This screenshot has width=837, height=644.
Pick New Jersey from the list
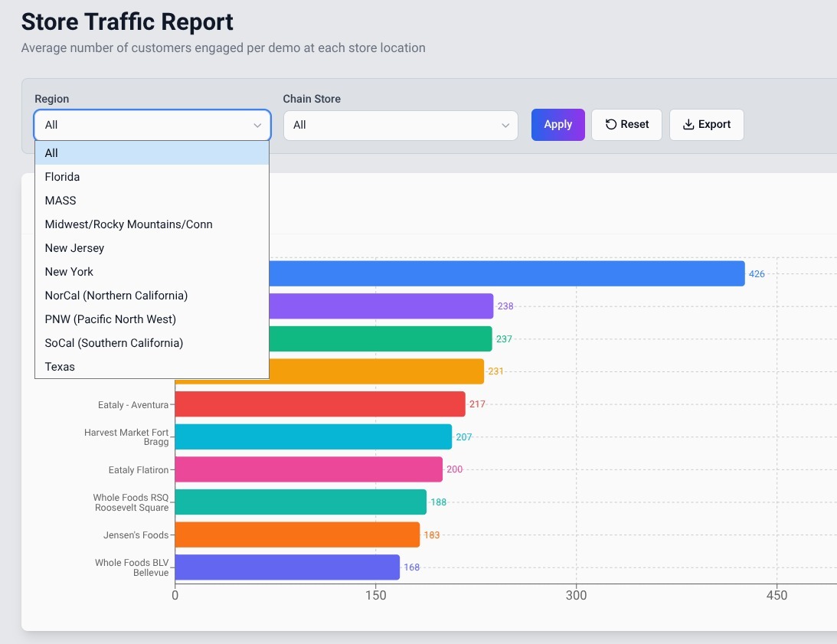pos(152,248)
